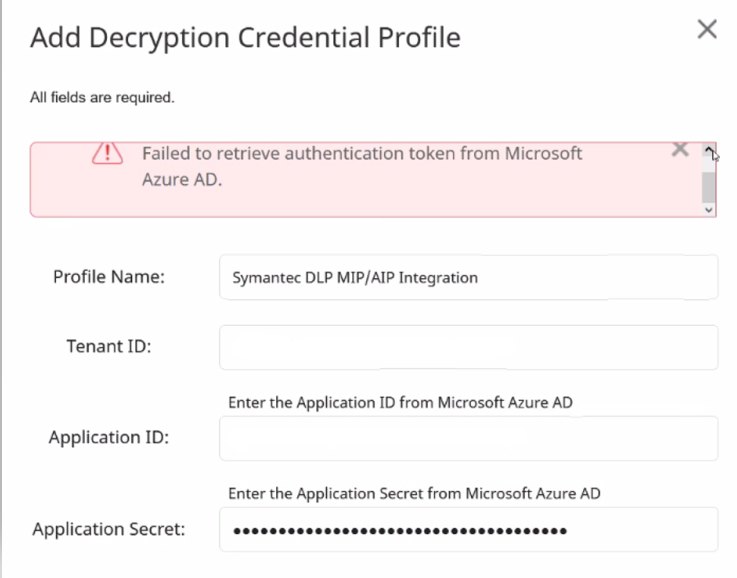Focus the Profile Name input field
737x578 pixels.
click(x=469, y=277)
